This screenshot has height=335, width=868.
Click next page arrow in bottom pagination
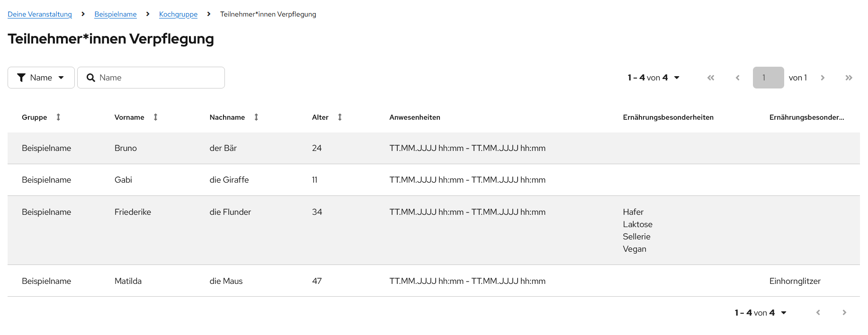click(844, 313)
